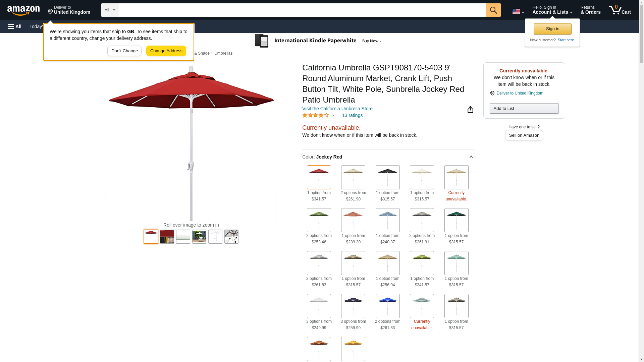
Task: Visit the California Umbrella Store link
Action: [337, 109]
